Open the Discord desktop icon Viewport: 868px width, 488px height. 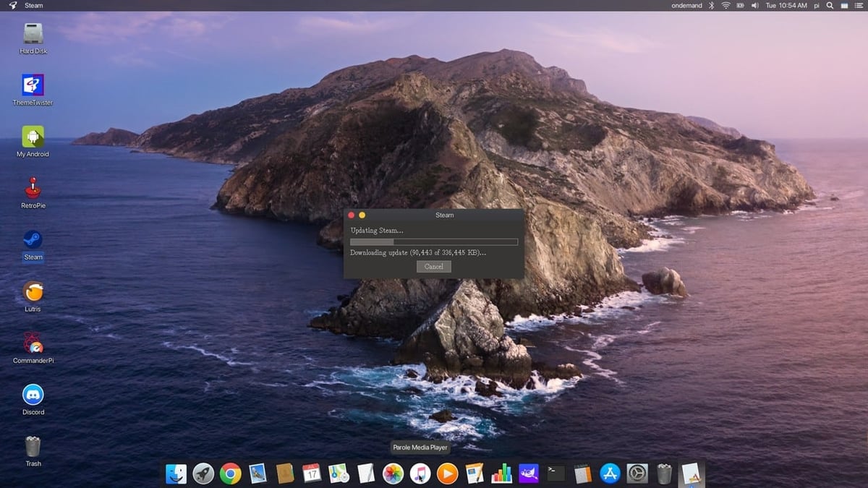point(33,399)
